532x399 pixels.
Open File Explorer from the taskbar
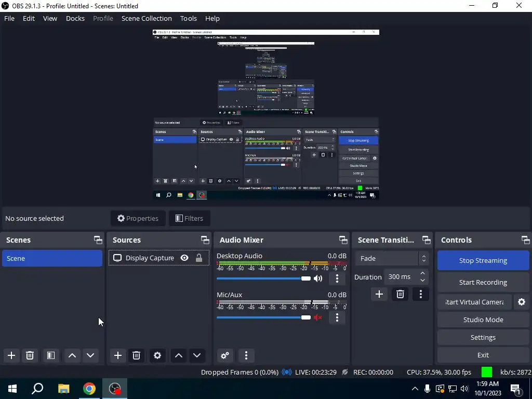point(63,389)
